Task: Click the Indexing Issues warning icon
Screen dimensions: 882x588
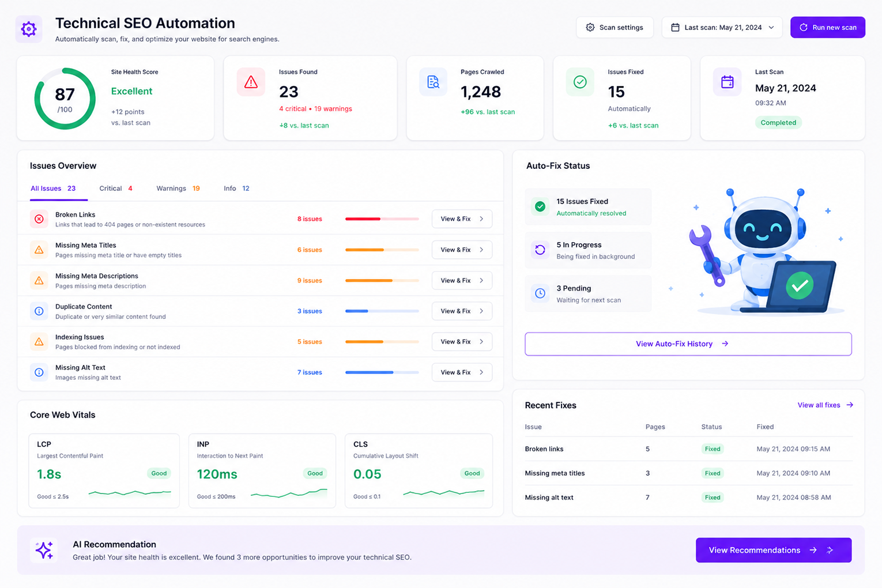Action: click(39, 341)
